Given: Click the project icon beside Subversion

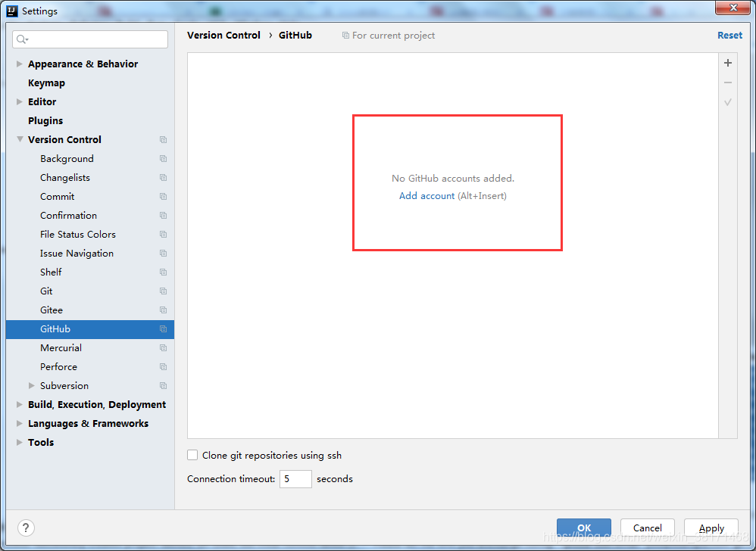Looking at the screenshot, I should (x=163, y=386).
